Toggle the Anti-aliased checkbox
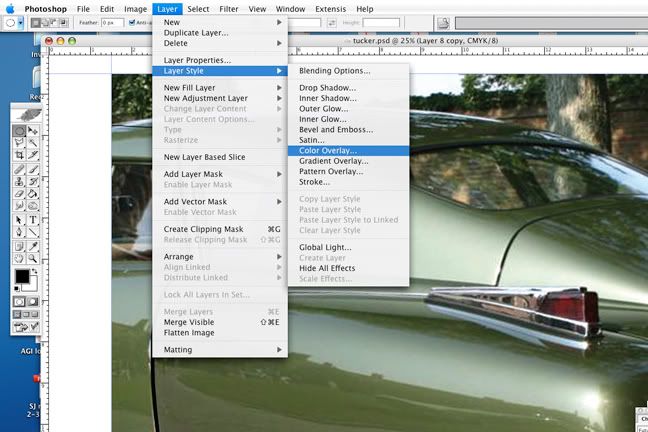 tap(132, 23)
